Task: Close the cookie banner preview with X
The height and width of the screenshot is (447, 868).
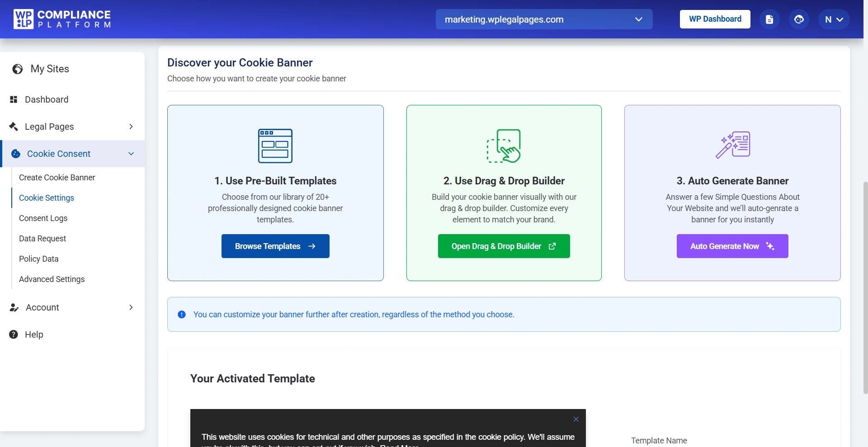Action: pos(576,419)
